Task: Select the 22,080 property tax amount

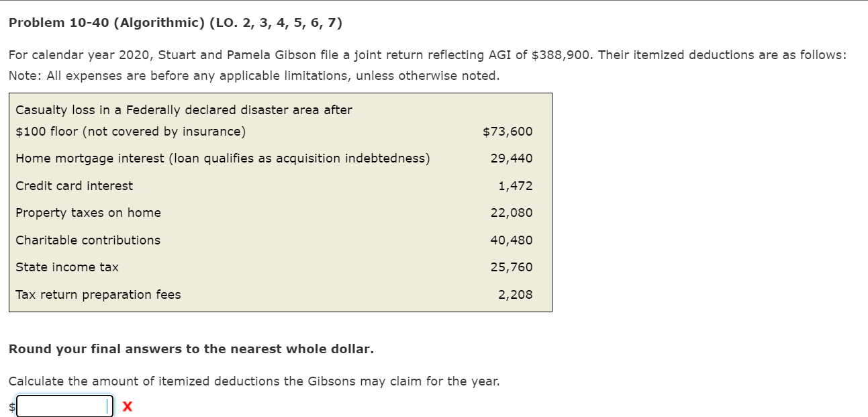Action: pyautogui.click(x=513, y=212)
